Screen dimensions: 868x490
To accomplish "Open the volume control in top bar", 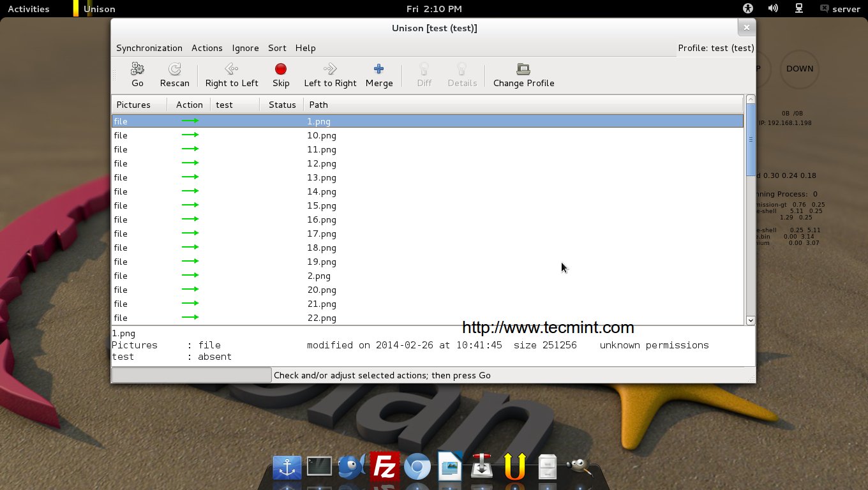I will 773,8.
